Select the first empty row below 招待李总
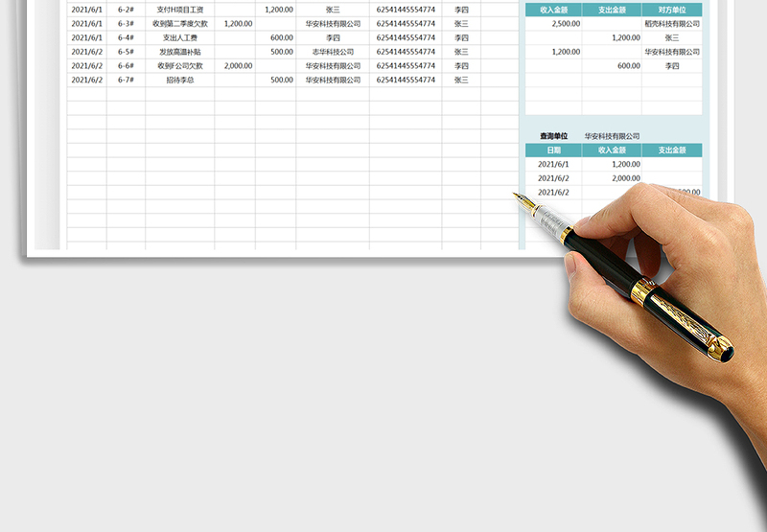Screen dimensions: 767x532 click(x=180, y=95)
